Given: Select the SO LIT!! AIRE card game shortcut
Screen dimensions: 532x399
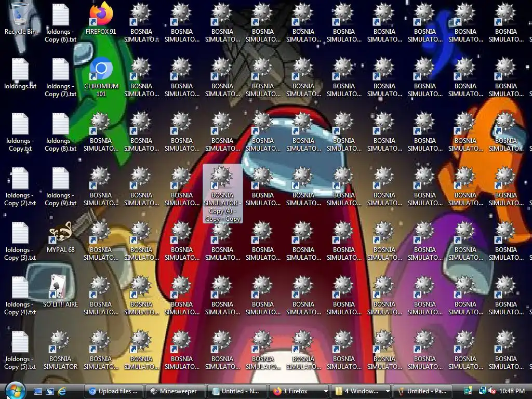Looking at the screenshot, I should pos(60,292).
